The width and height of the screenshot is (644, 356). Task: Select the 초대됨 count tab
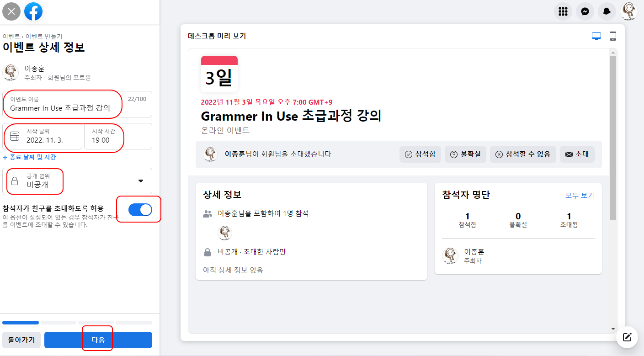click(569, 220)
